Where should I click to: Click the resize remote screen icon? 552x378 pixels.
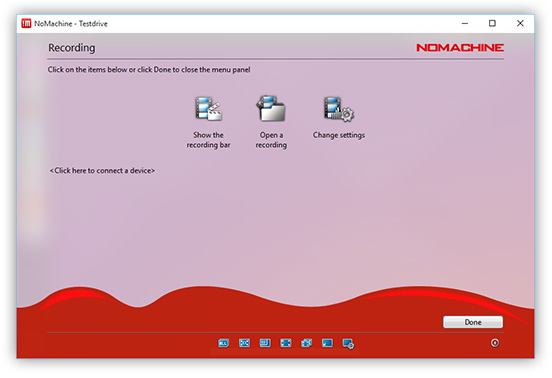point(286,343)
